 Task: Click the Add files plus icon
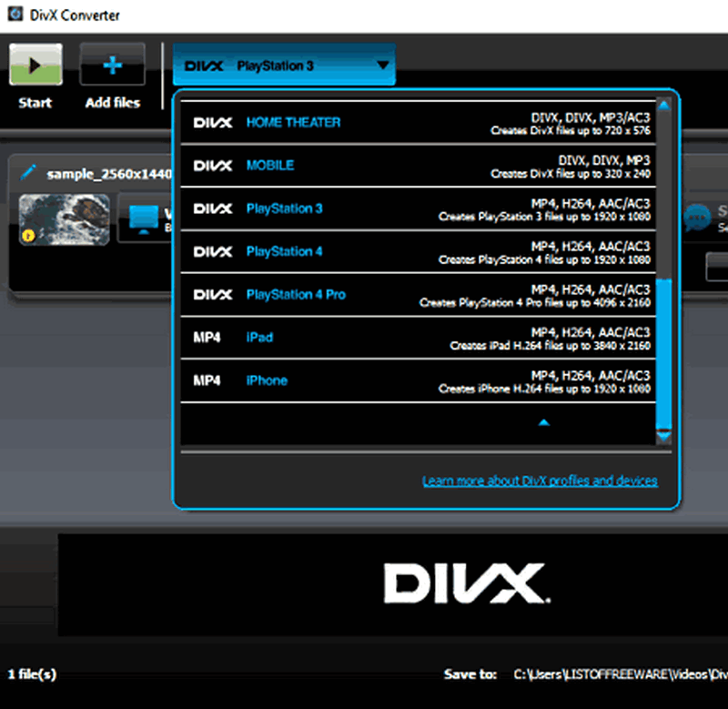[x=112, y=66]
